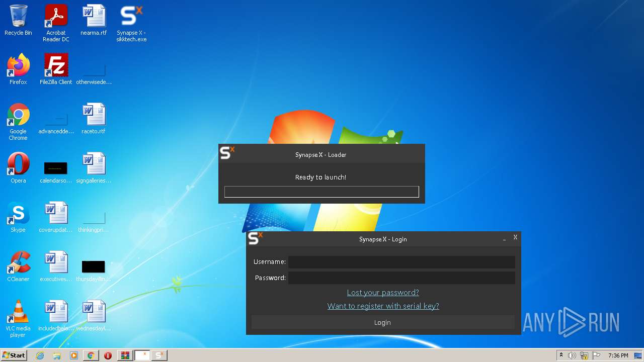Open the Firefox desktop shortcut

18,69
